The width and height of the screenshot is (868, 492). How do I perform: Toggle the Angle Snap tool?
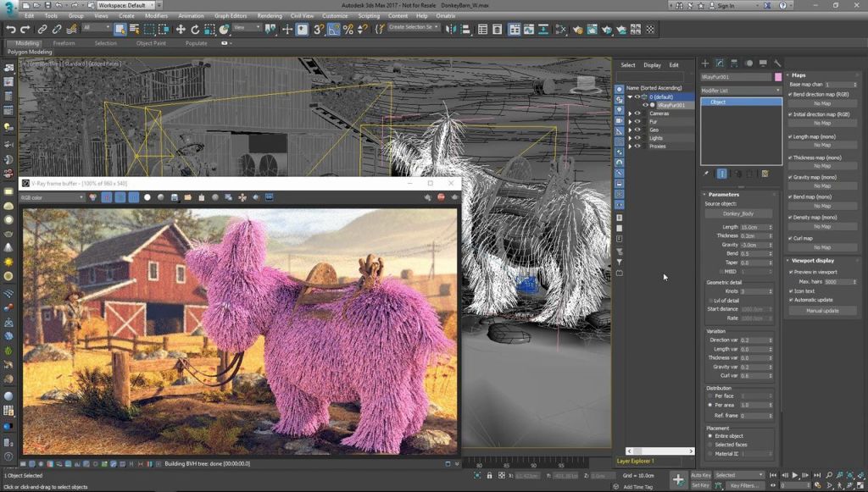point(333,30)
